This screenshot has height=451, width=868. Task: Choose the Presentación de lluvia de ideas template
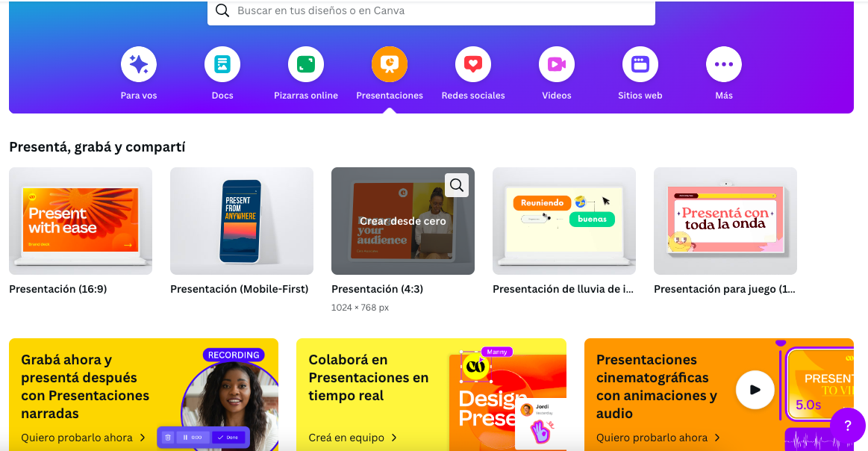tap(563, 221)
